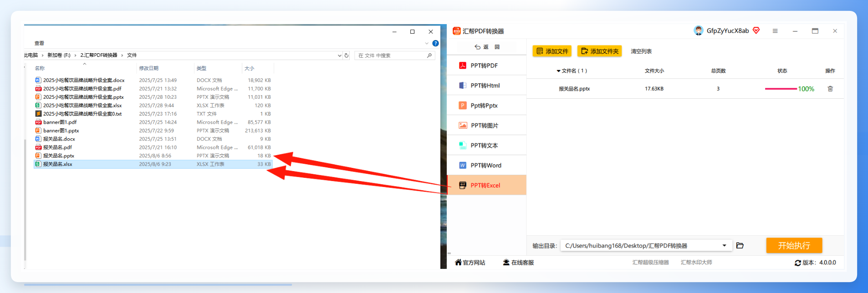
Task: Select PPT转文本 in sidebar
Action: coord(486,146)
